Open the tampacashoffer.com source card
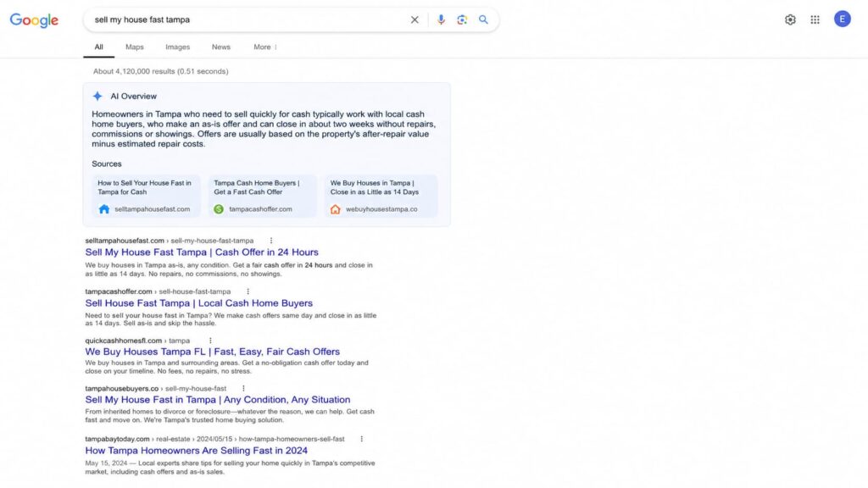 point(263,196)
